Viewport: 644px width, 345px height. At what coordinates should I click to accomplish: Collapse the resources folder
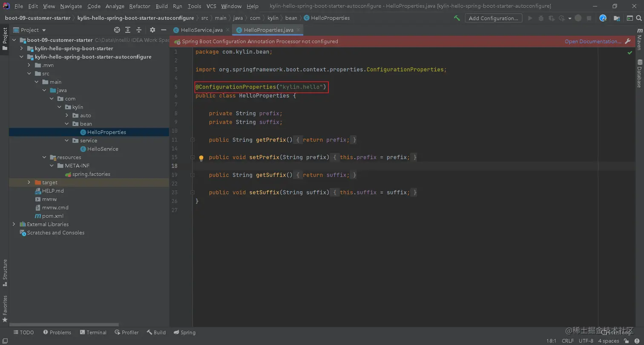tap(44, 157)
